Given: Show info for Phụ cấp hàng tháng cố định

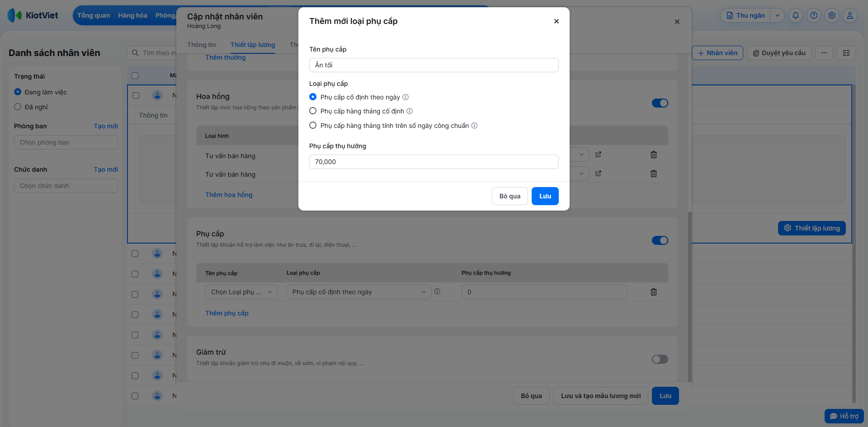Looking at the screenshot, I should [x=410, y=111].
